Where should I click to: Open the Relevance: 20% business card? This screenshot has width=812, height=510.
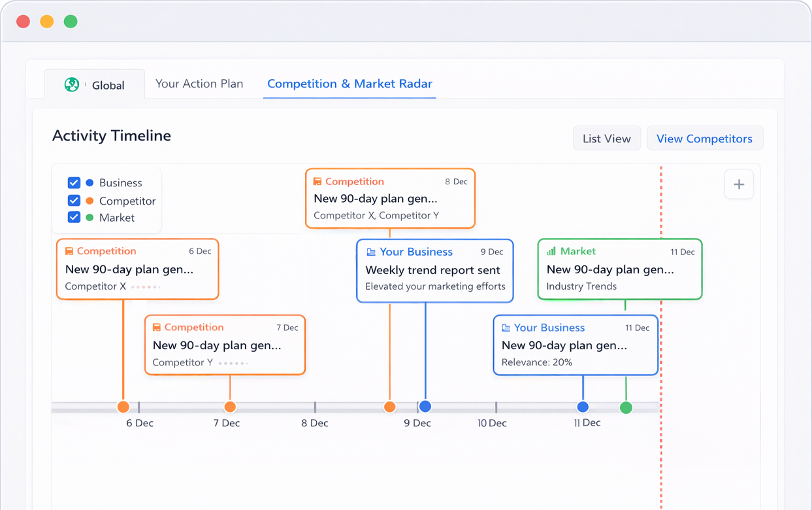(x=576, y=345)
